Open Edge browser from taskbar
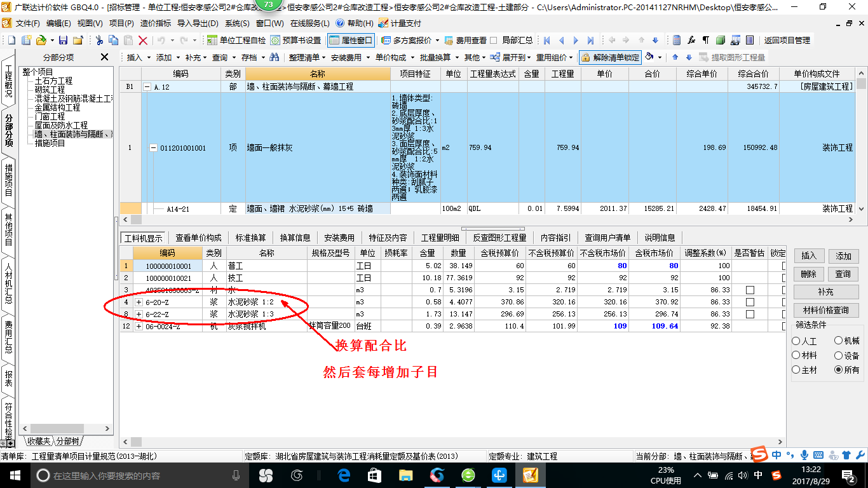 coord(344,475)
